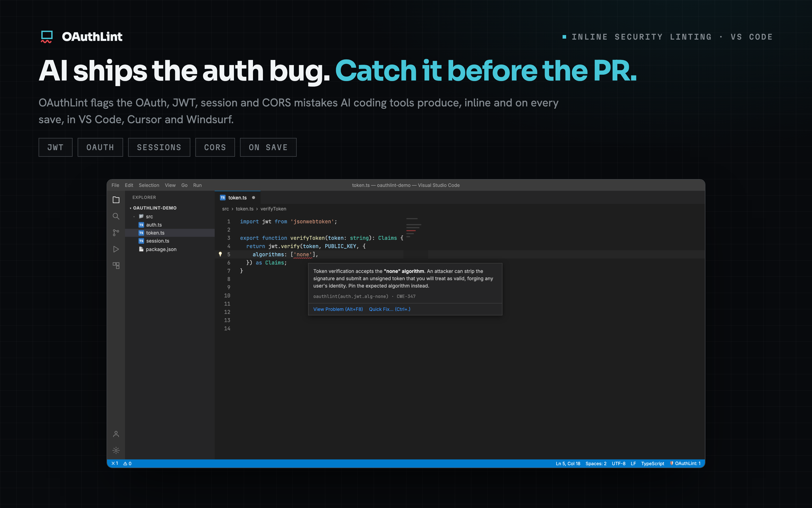Click the CORS tag button
Screen dimensions: 812x508
pyautogui.click(x=215, y=147)
